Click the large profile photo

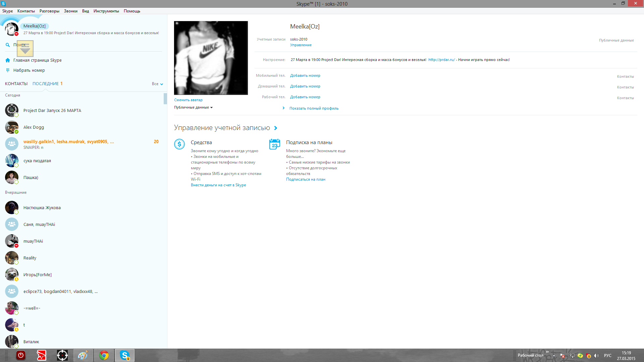coord(211,58)
